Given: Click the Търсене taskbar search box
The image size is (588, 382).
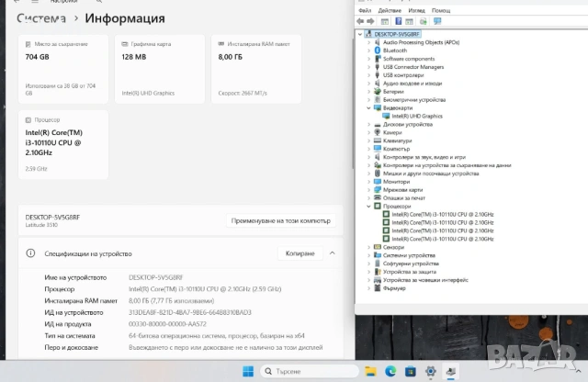Looking at the screenshot, I should click(x=310, y=371).
